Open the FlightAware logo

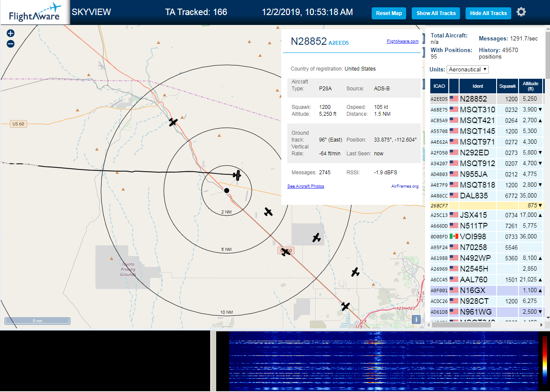[34, 12]
